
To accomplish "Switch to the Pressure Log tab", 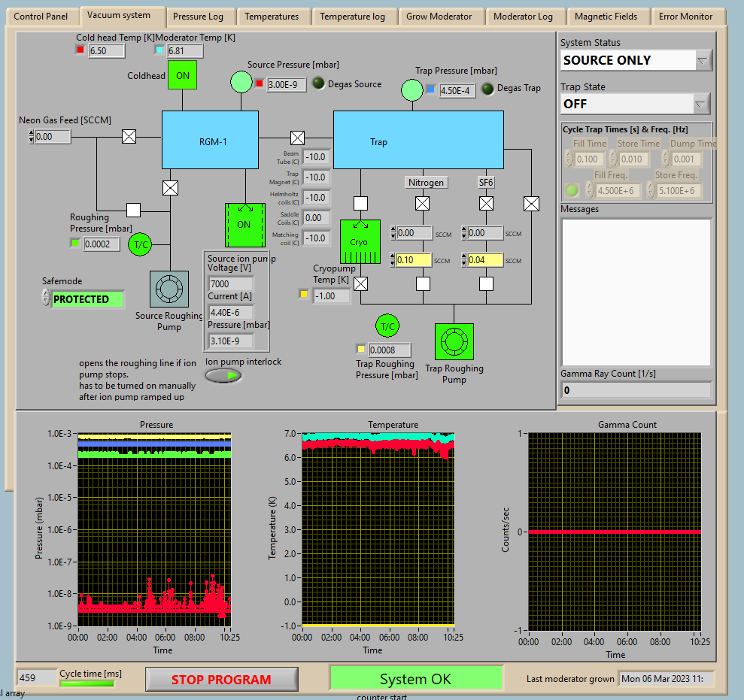I will [197, 17].
